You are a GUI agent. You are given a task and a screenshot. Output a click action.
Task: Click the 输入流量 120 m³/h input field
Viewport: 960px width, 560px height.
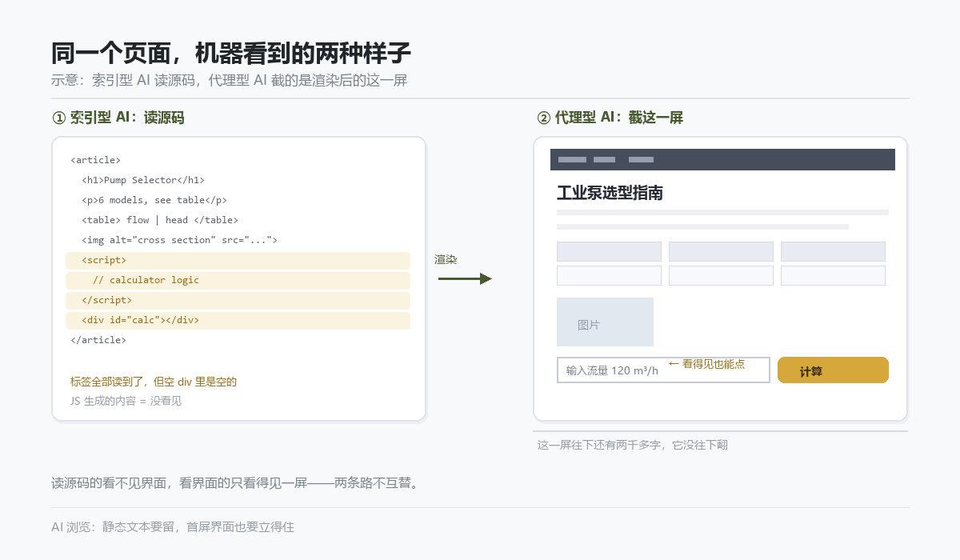(663, 370)
